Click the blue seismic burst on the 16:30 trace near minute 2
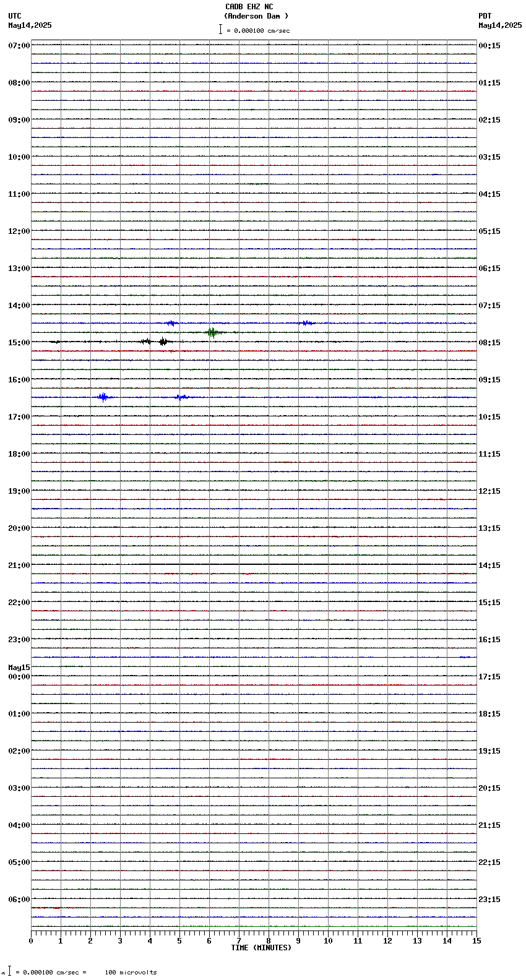 [x=103, y=397]
